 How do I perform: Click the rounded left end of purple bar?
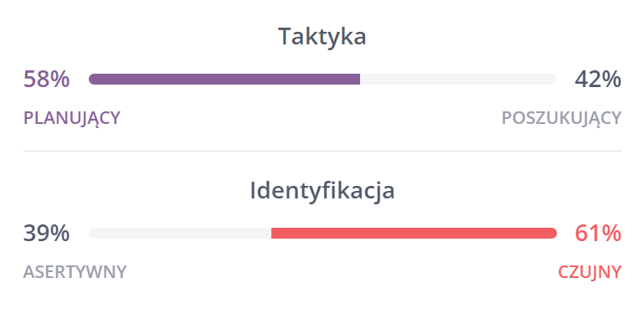[92, 80]
